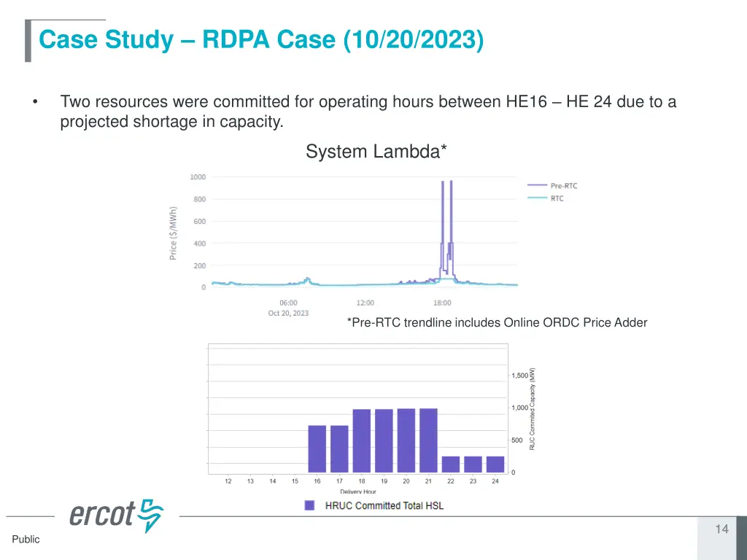Click the RTC legend entry

(546, 198)
